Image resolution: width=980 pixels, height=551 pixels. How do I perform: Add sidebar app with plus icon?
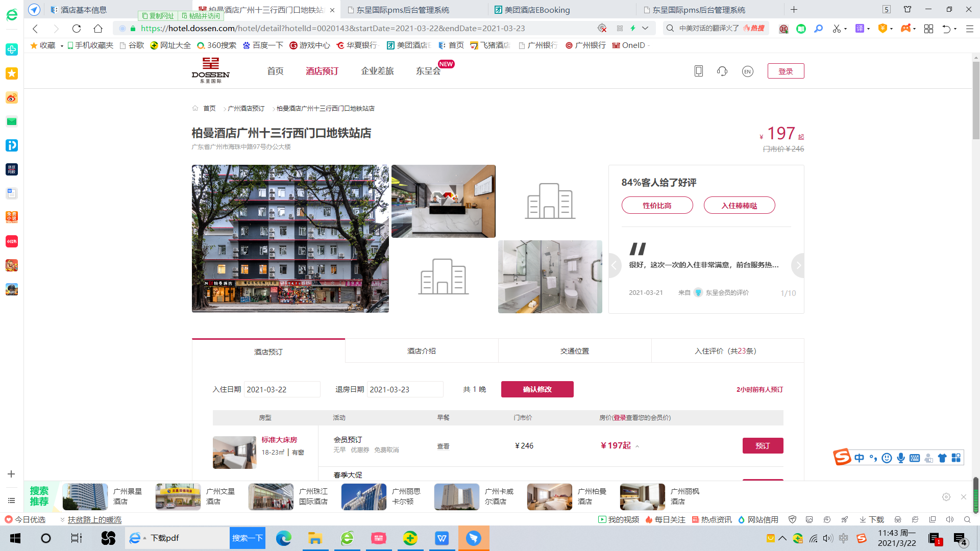pyautogui.click(x=11, y=474)
